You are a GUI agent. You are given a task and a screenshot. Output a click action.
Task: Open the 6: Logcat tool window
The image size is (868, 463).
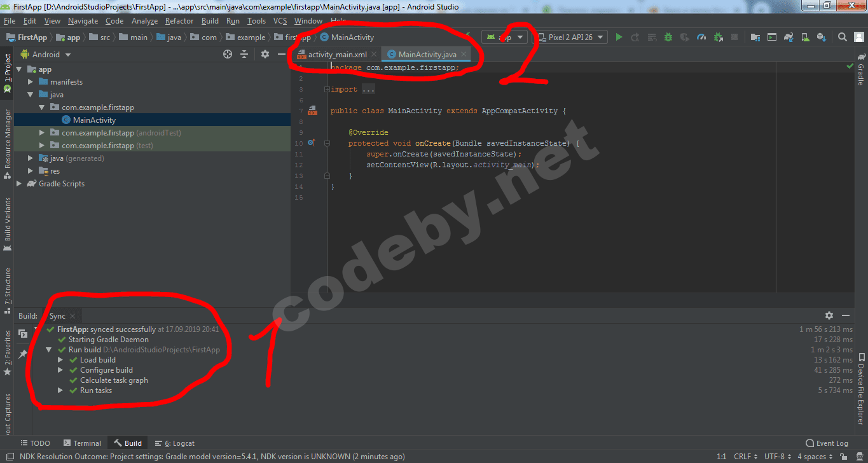click(175, 443)
